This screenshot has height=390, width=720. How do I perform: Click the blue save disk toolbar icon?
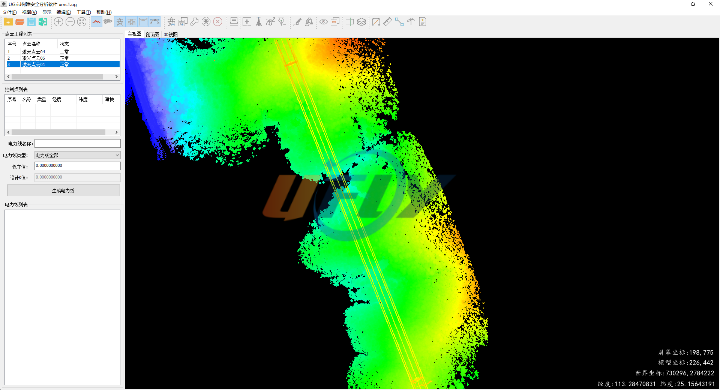(31, 22)
